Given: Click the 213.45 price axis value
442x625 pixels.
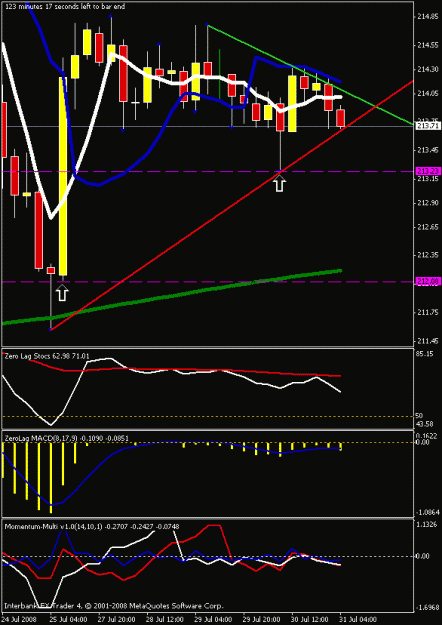Looking at the screenshot, I should click(428, 150).
